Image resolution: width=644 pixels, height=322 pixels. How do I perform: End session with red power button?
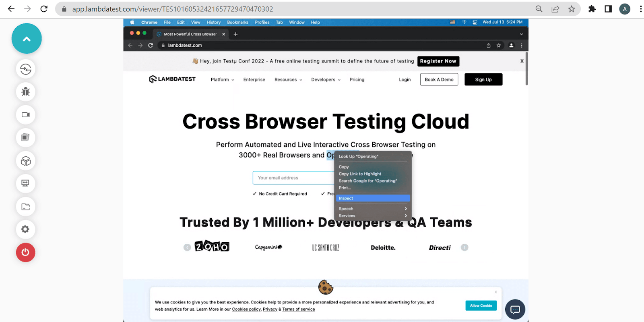[26, 252]
